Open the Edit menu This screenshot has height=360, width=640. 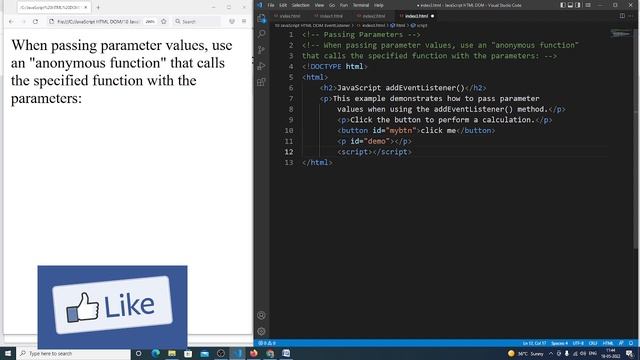283,5
